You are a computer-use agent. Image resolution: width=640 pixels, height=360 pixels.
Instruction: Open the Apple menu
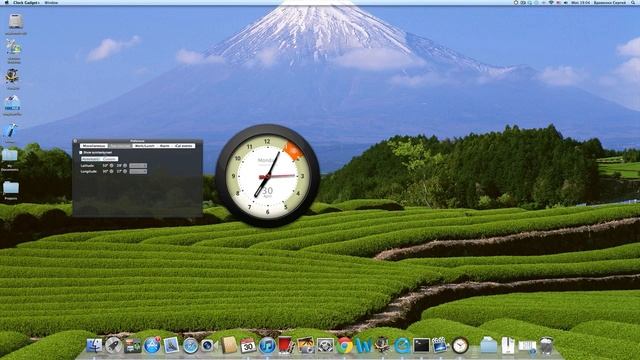tap(6, 2)
